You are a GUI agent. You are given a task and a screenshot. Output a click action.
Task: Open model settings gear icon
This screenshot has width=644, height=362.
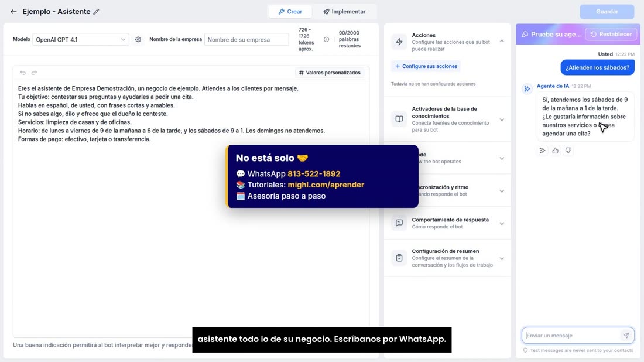pyautogui.click(x=138, y=39)
